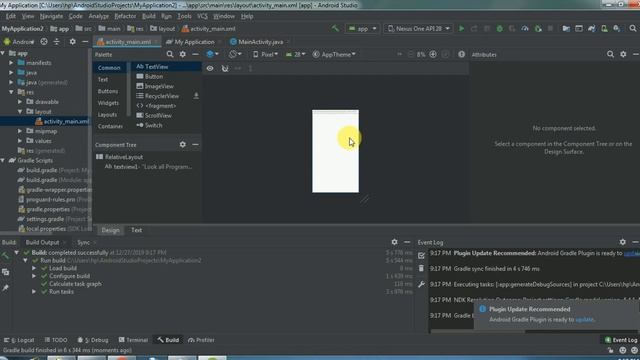Open the app run configuration dropdown

click(x=362, y=29)
